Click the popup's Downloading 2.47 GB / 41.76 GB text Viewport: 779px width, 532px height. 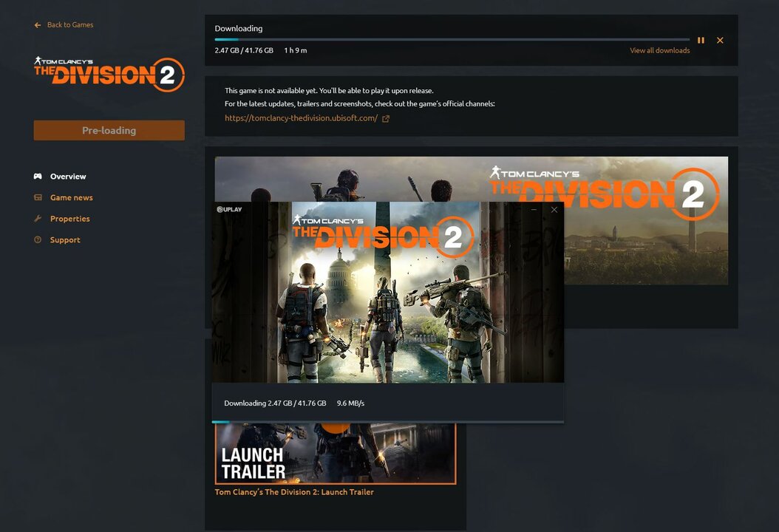(275, 403)
